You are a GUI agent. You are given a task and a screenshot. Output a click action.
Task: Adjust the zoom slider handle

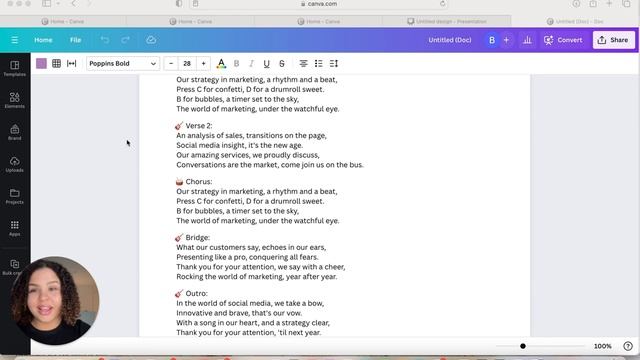point(523,346)
